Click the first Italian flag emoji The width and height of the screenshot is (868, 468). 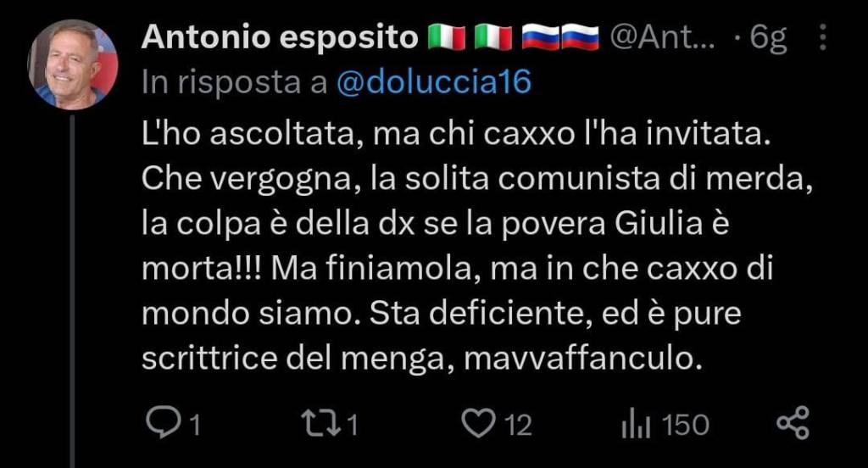pyautogui.click(x=447, y=37)
